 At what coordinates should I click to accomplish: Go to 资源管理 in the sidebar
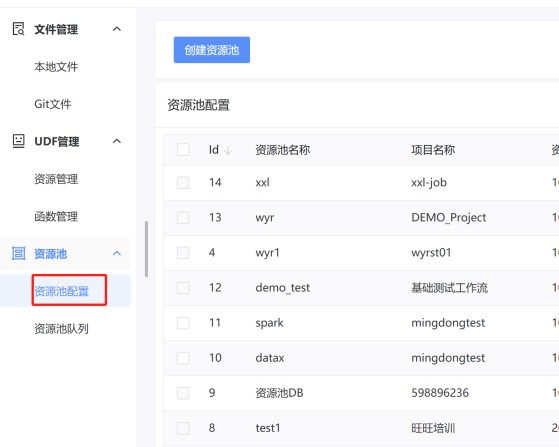click(x=56, y=179)
